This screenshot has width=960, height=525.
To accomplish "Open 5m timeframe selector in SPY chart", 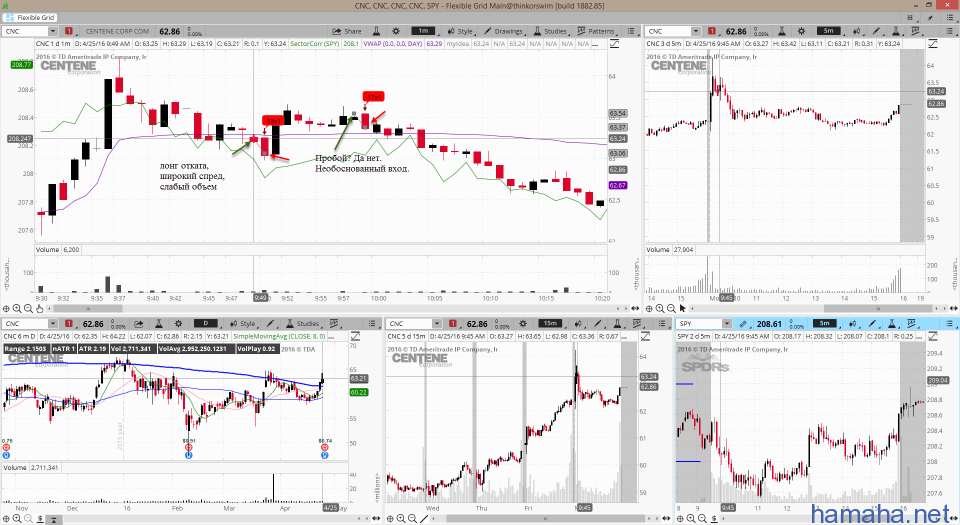I will pos(825,324).
